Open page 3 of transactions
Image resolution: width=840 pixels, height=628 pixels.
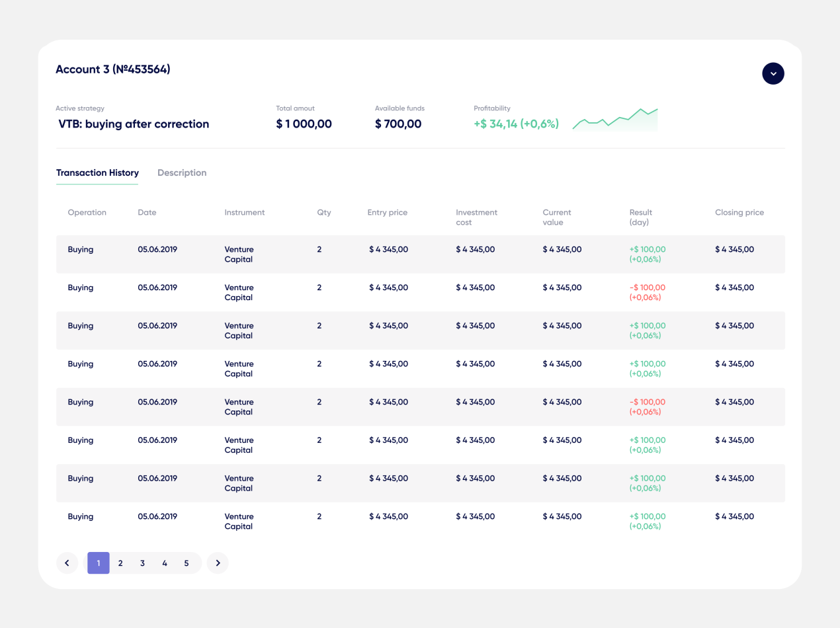[142, 563]
